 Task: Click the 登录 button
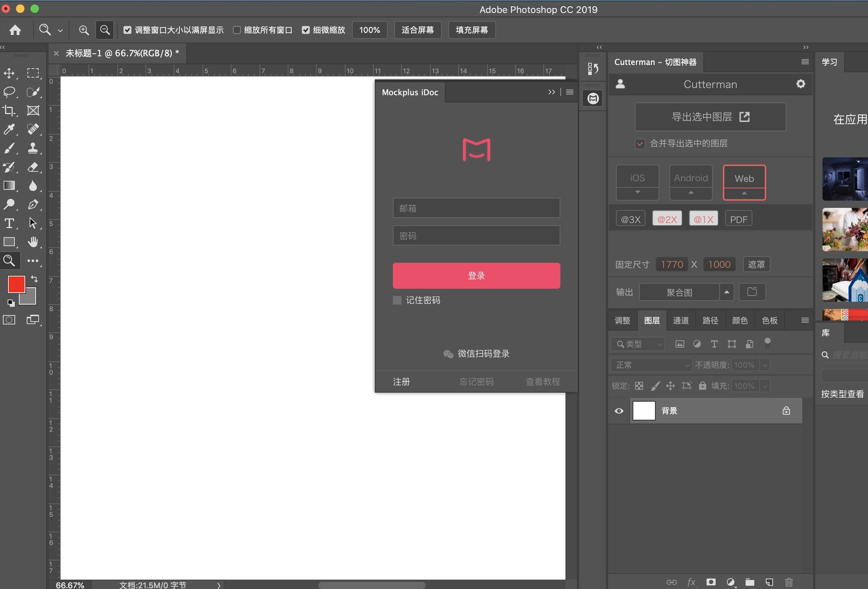(x=476, y=275)
